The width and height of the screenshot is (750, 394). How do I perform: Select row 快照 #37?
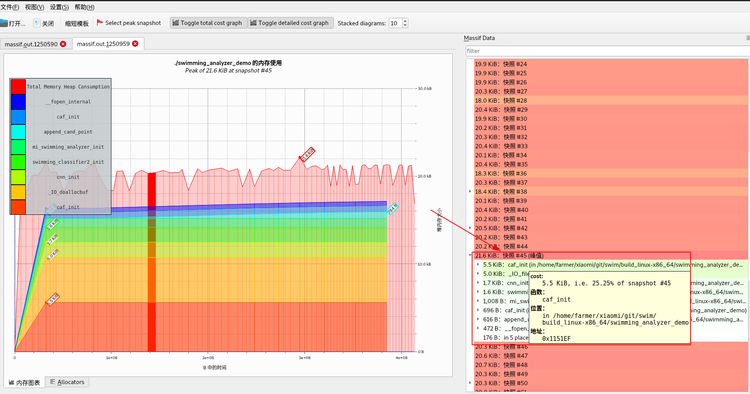click(x=610, y=182)
